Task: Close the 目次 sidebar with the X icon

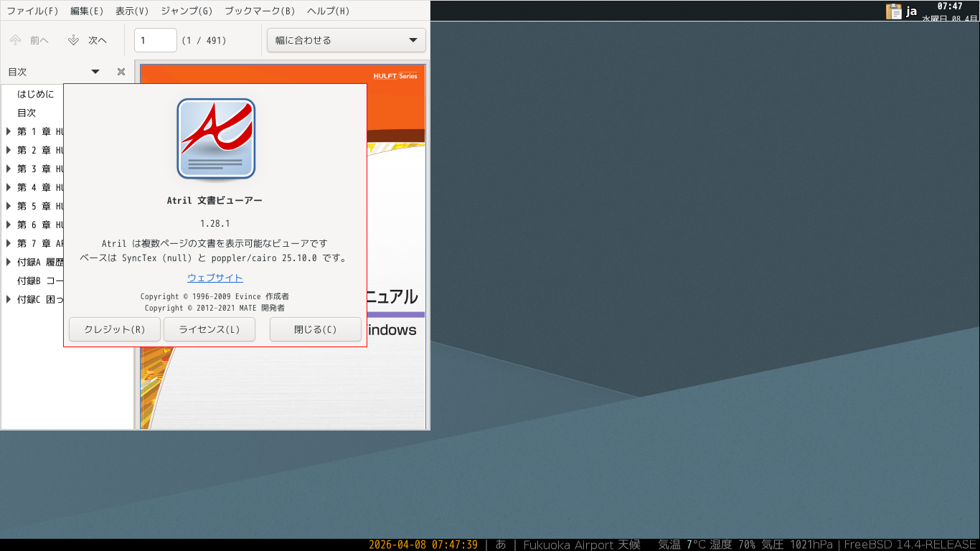Action: point(121,72)
